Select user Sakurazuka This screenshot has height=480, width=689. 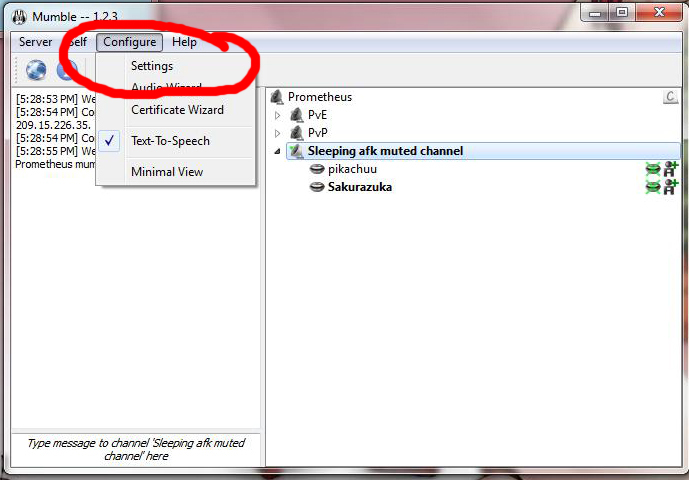tap(359, 187)
